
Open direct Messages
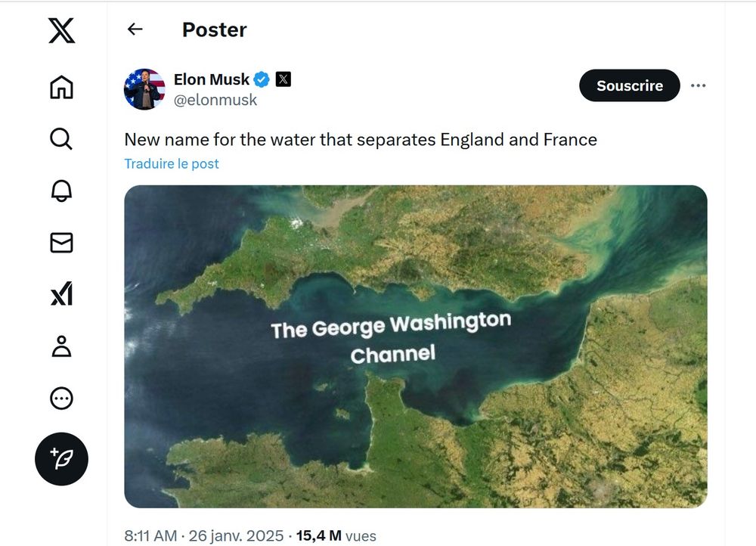60,243
